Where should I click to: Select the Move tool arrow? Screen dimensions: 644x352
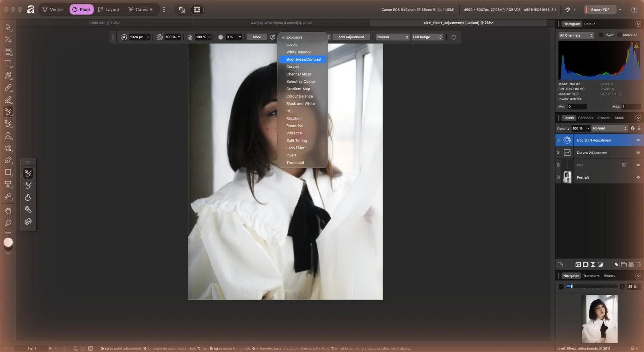[x=8, y=27]
